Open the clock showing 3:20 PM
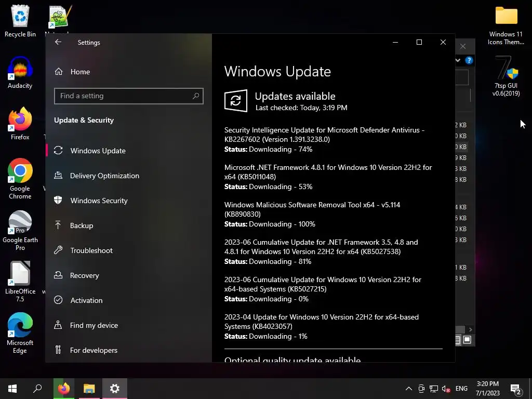 (x=487, y=389)
